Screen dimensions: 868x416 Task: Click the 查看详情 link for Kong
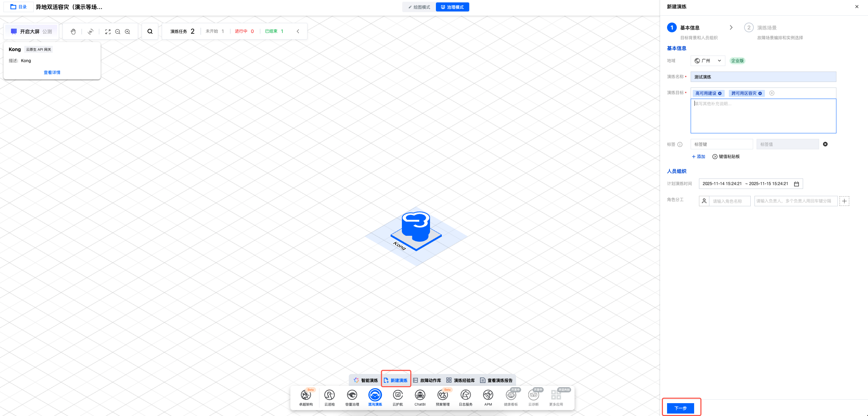52,73
